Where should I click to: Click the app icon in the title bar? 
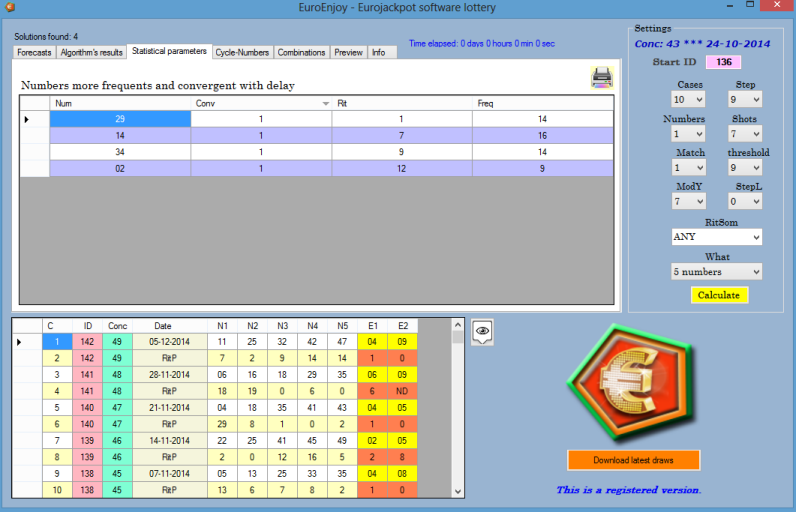click(10, 7)
